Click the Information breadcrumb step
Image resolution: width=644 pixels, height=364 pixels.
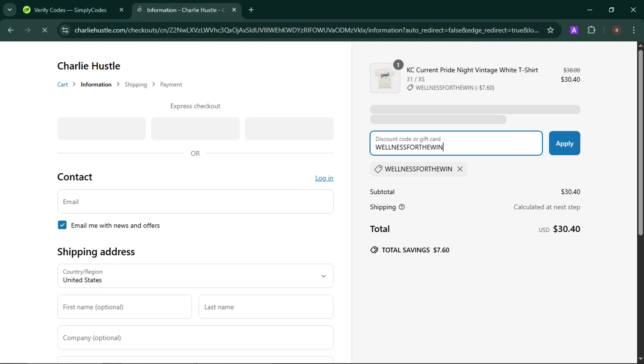pyautogui.click(x=96, y=85)
